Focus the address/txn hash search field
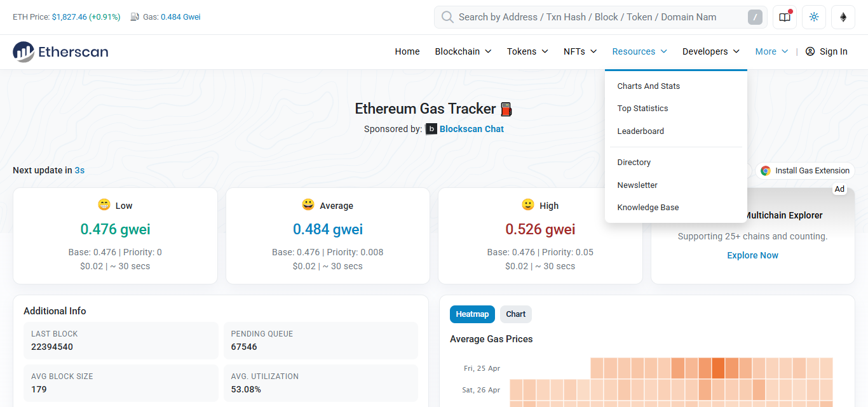The image size is (868, 407). tap(600, 17)
